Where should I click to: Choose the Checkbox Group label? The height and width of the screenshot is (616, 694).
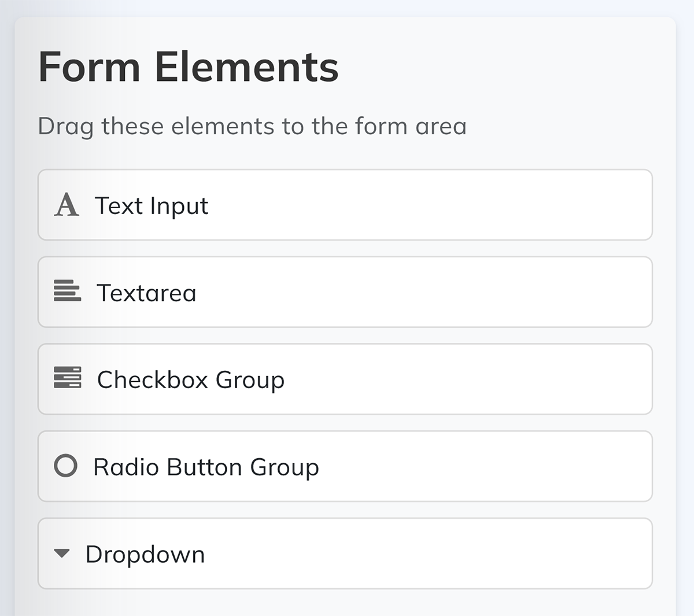point(190,380)
